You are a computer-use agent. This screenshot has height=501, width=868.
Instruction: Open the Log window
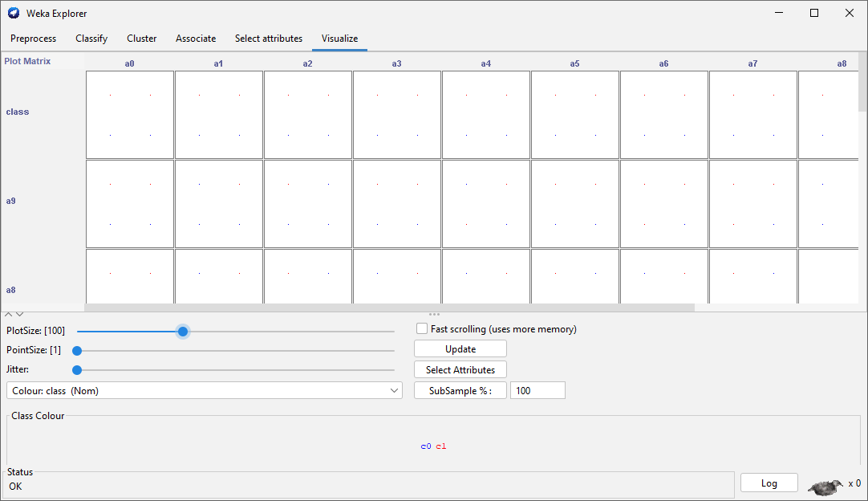coord(769,483)
